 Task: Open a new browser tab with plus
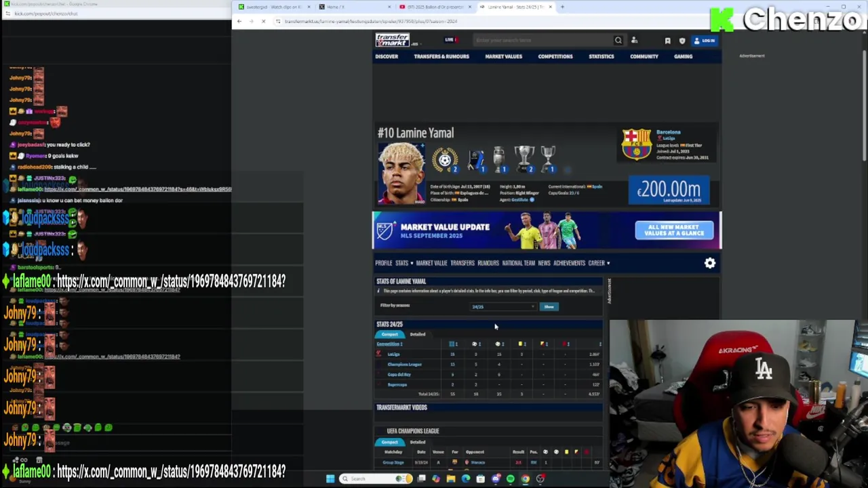point(562,7)
